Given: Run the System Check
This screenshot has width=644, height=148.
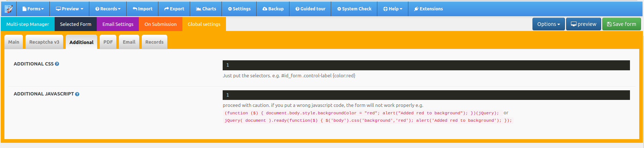Looking at the screenshot, I should coord(354,9).
